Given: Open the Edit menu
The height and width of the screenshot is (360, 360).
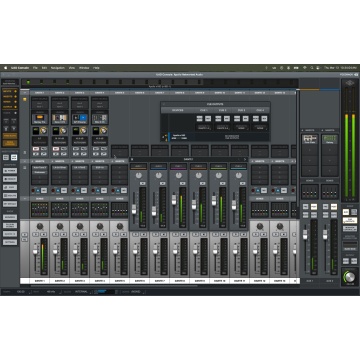Looking at the screenshot, I should (x=44, y=68).
